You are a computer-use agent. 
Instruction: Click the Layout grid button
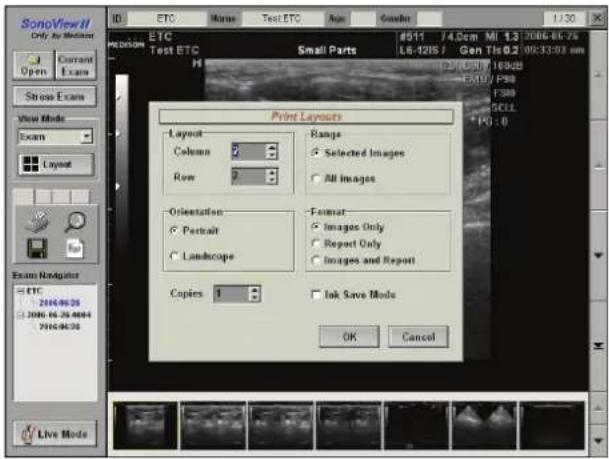tap(56, 164)
